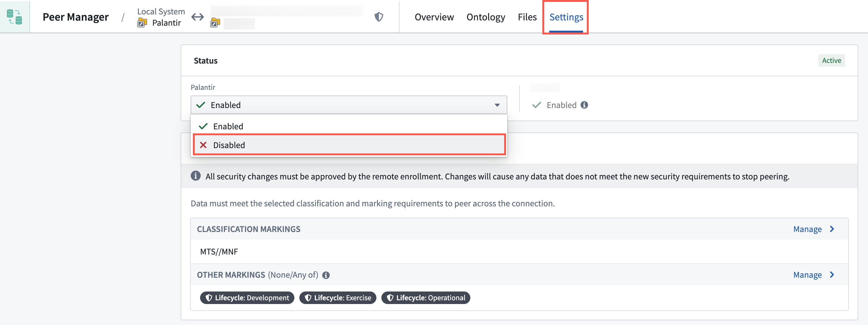The image size is (868, 325).
Task: Click the Status section heading
Action: 205,61
